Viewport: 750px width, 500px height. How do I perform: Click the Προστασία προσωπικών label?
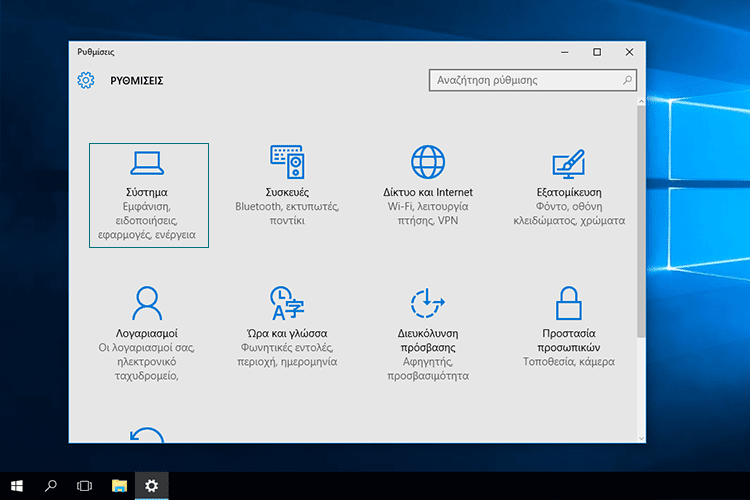click(569, 340)
